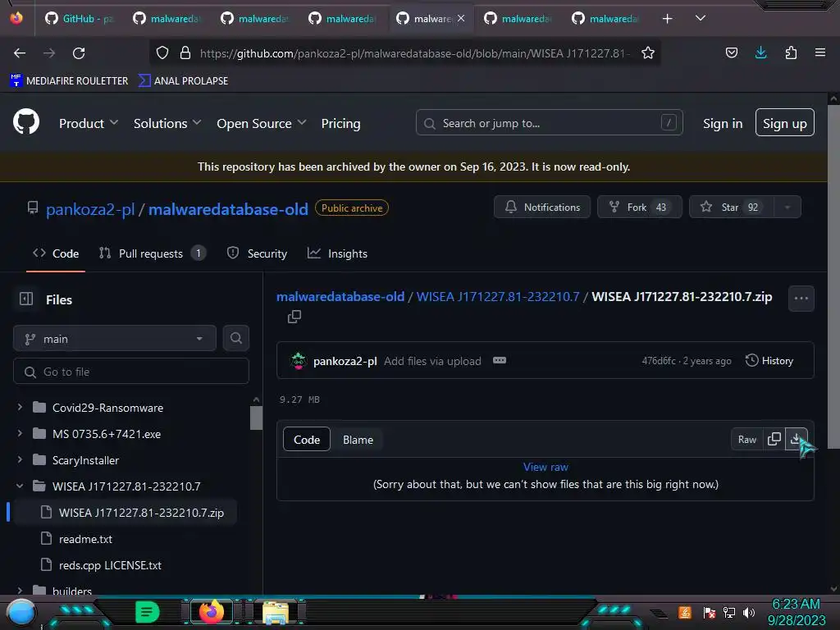Image resolution: width=840 pixels, height=630 pixels.
Task: Expand the MS 0735.6+7421.exe folder
Action: (20, 433)
